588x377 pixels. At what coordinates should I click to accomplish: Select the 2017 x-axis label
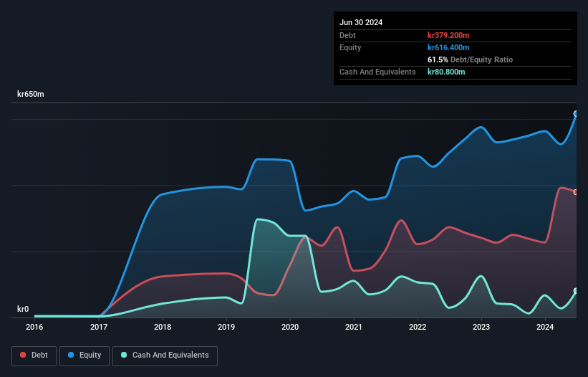[99, 327]
